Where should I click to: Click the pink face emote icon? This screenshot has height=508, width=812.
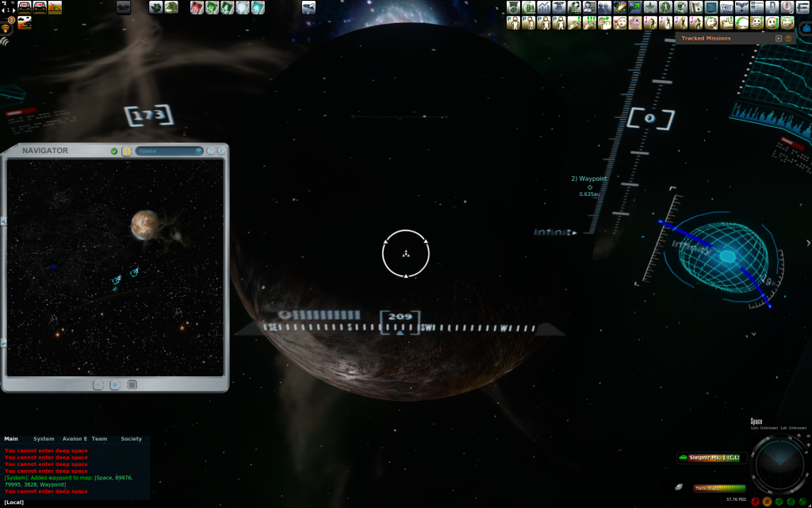pos(635,23)
